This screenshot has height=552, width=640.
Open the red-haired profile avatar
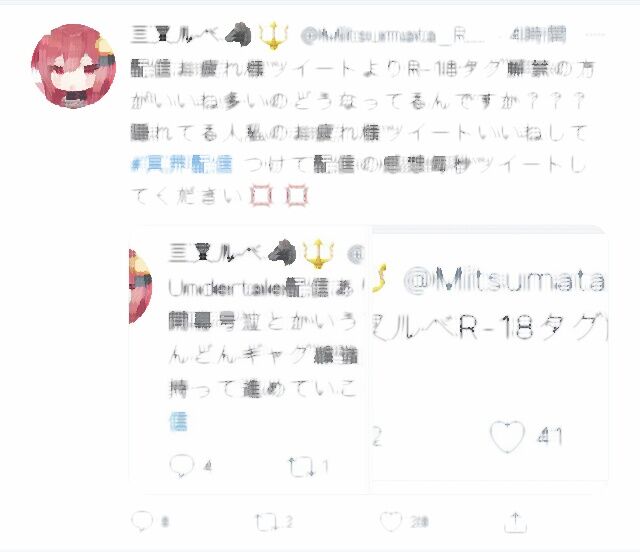[73, 66]
